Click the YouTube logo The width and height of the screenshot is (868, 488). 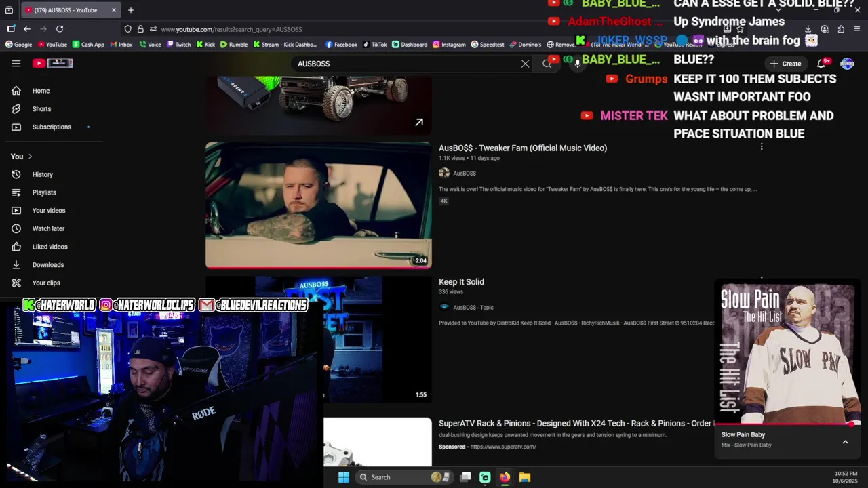(53, 63)
